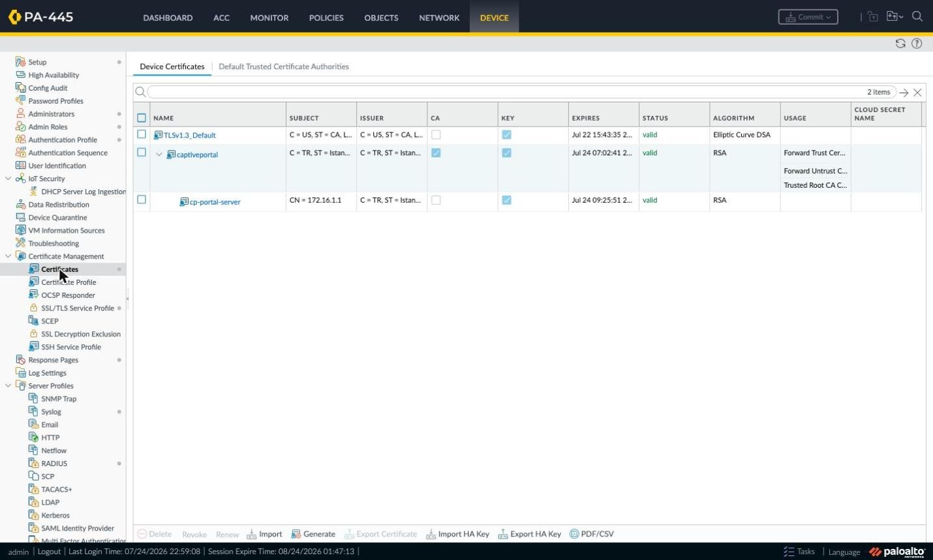Switch to the ACC tab
Viewport: 933px width, 560px height.
tap(221, 18)
